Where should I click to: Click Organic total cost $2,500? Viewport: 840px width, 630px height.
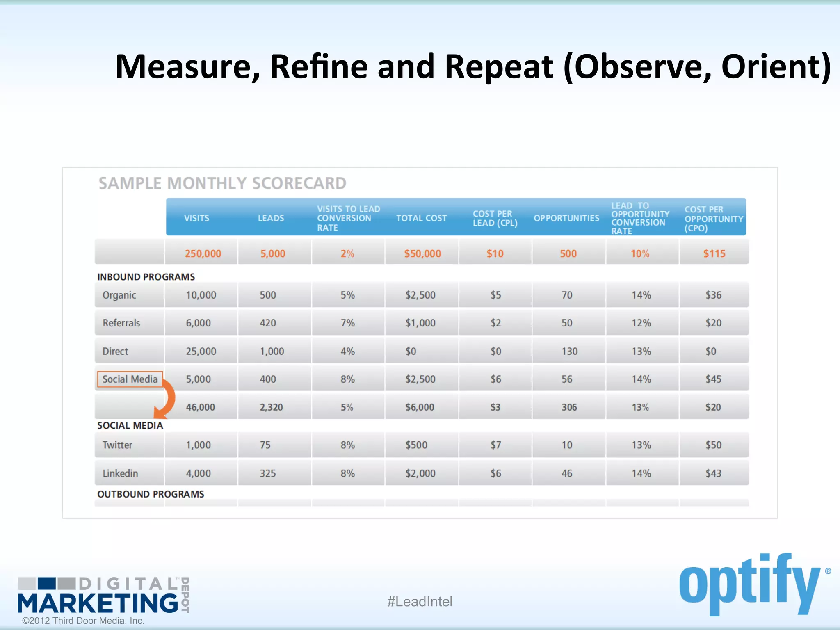point(420,295)
